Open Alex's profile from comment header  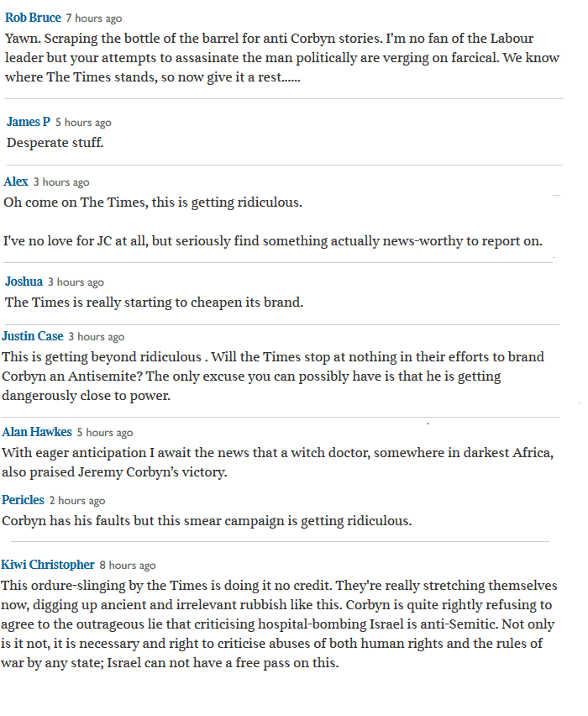tap(16, 182)
